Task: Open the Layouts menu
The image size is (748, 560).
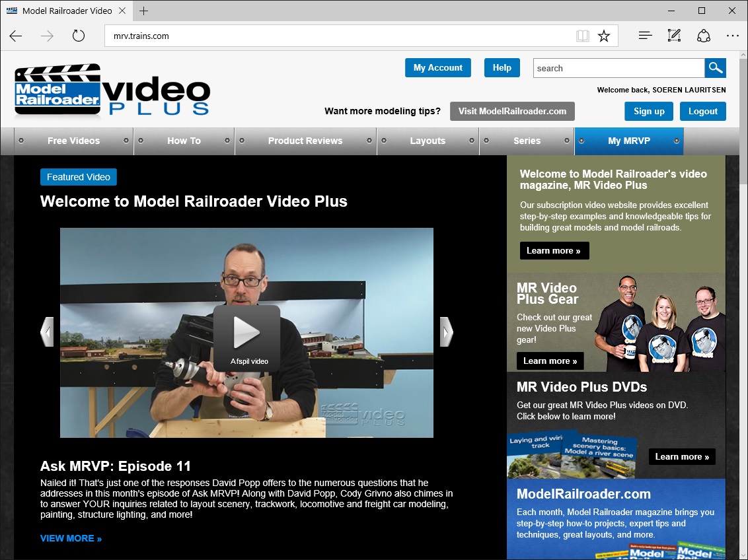Action: [x=428, y=141]
